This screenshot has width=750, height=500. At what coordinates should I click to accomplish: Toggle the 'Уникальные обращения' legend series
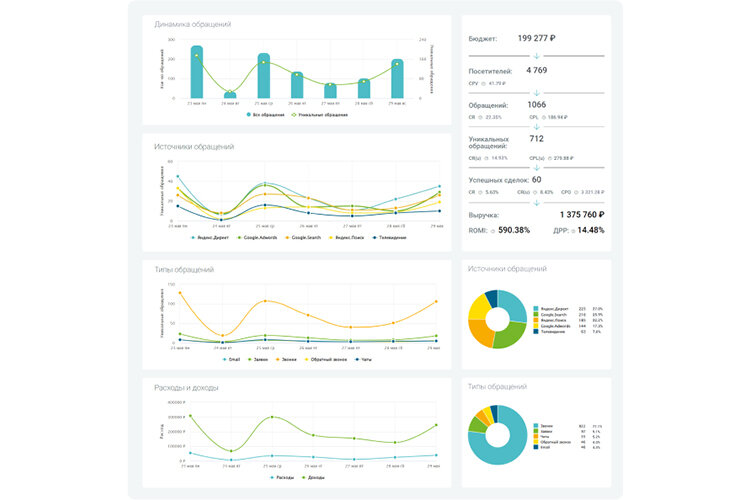click(320, 115)
